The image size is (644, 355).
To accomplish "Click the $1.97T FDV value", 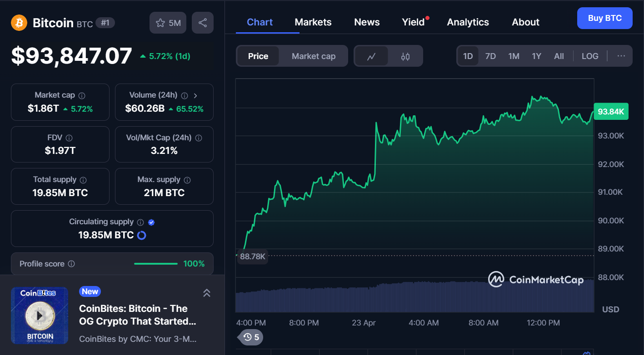I will pyautogui.click(x=60, y=151).
